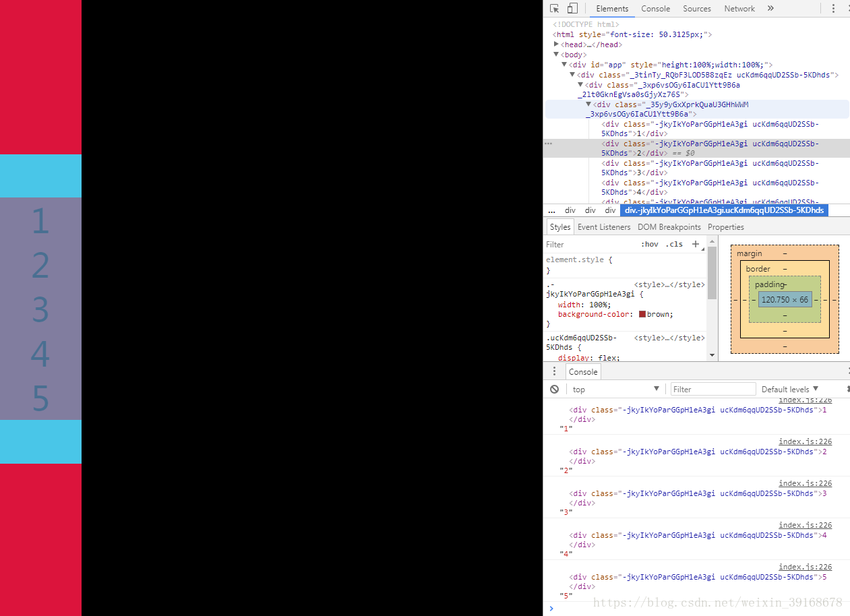Select the Styles sub-tab
The image size is (850, 616).
tap(559, 227)
